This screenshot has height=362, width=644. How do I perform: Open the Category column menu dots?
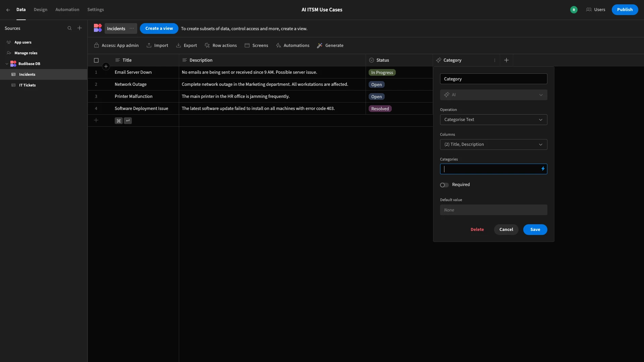[x=495, y=60]
